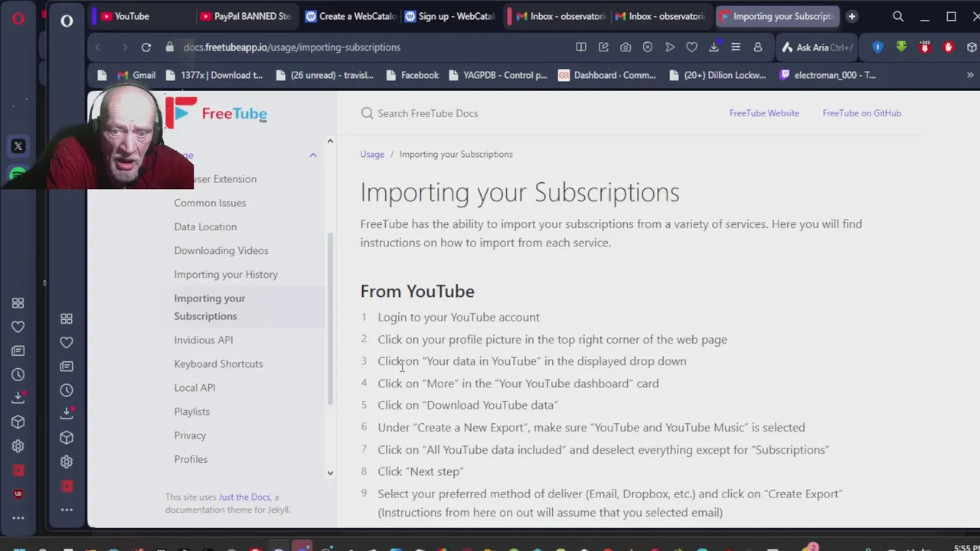Click the Usage breadcrumb link
980x551 pixels.
372,155
